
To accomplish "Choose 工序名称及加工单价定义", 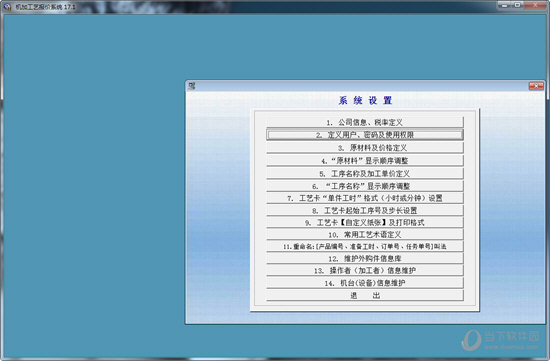I will click(365, 173).
